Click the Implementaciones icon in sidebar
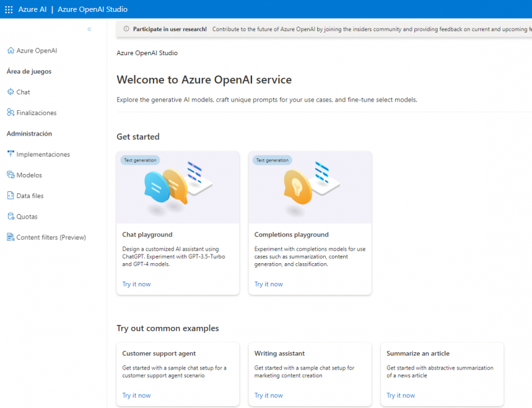 pyautogui.click(x=11, y=154)
